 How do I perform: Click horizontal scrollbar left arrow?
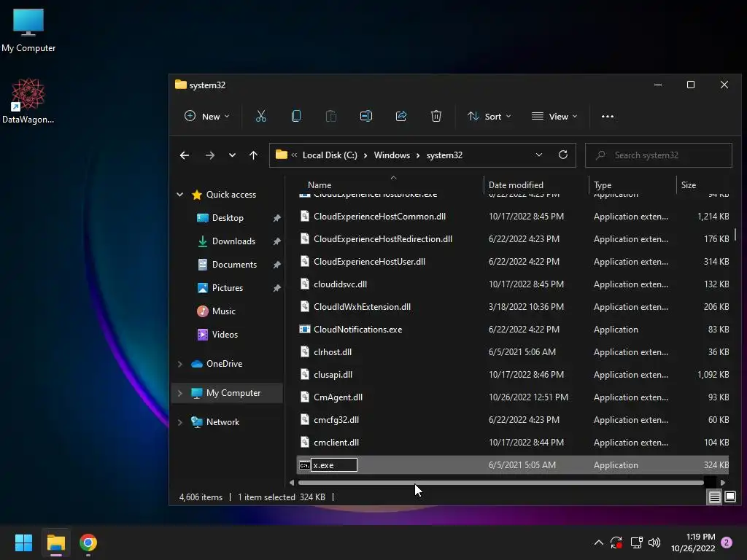[x=292, y=483]
